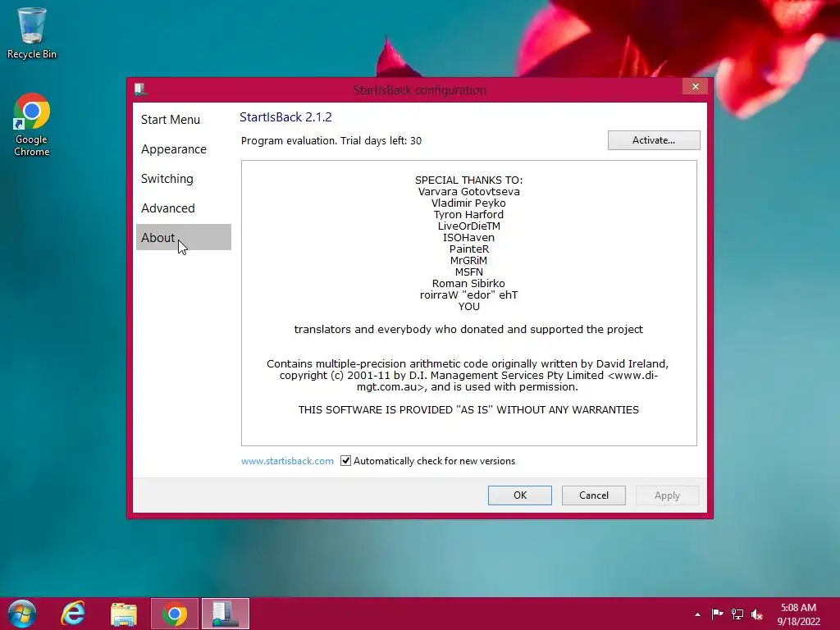840x630 pixels.
Task: Close the StartIsBack configuration window
Action: click(696, 86)
